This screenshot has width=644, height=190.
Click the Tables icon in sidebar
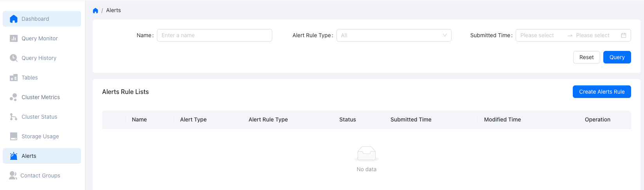tap(14, 78)
